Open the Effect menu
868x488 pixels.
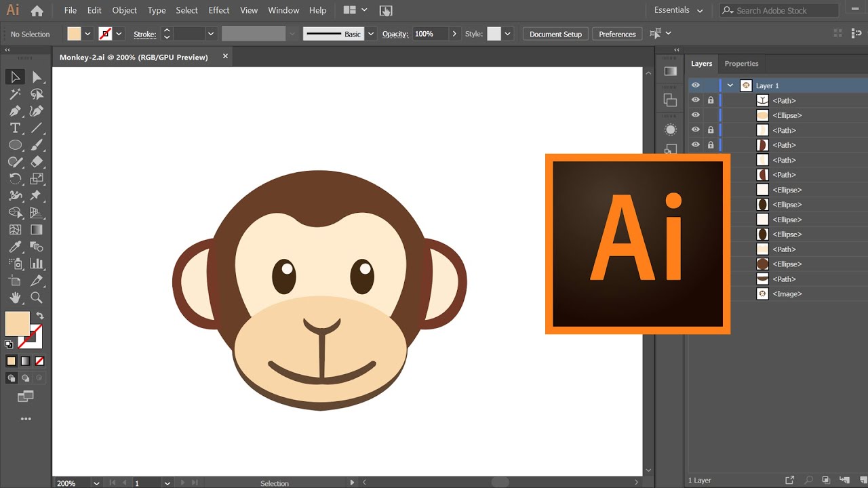pos(219,10)
